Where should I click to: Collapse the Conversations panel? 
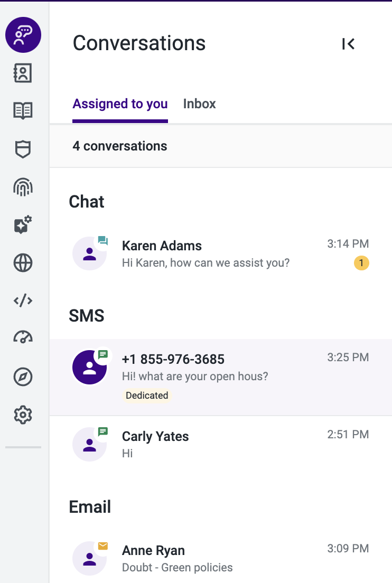[349, 44]
